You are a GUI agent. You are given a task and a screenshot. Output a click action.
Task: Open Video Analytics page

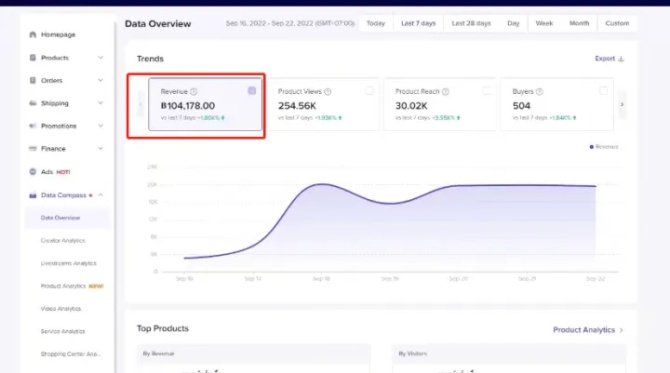61,308
